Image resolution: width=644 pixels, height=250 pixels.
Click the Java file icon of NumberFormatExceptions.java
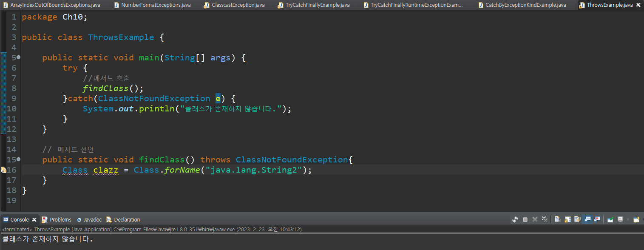tap(116, 5)
